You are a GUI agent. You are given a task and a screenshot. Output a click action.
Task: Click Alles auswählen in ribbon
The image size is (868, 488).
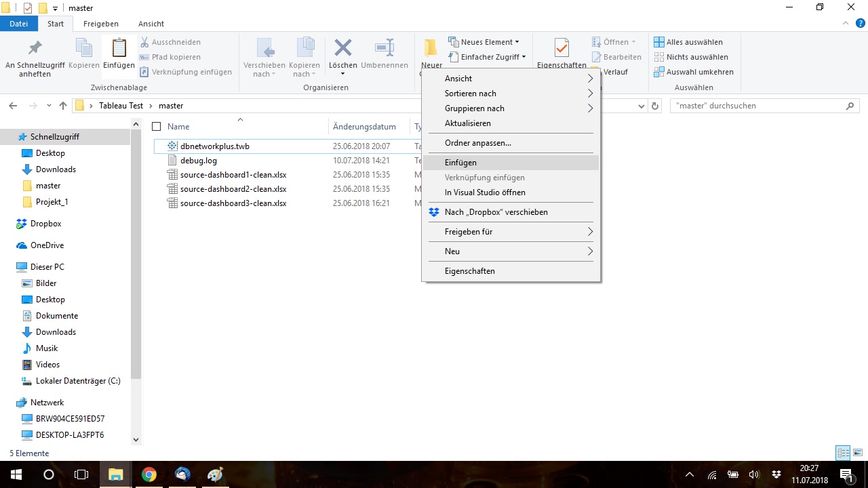tap(688, 42)
